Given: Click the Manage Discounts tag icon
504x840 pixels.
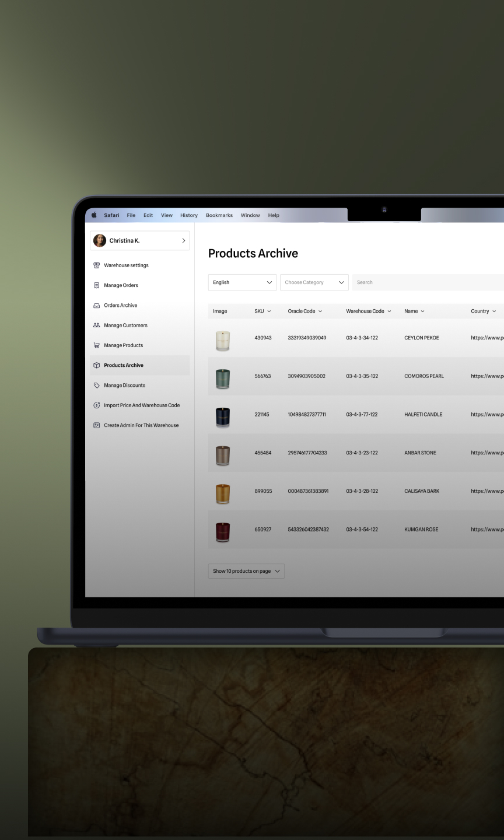Looking at the screenshot, I should point(97,386).
